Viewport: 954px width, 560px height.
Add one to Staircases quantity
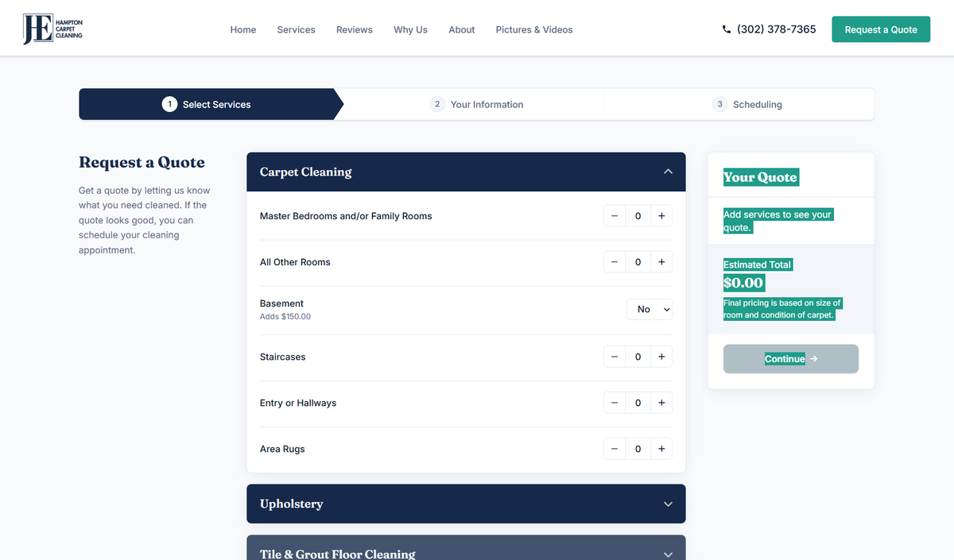(661, 357)
